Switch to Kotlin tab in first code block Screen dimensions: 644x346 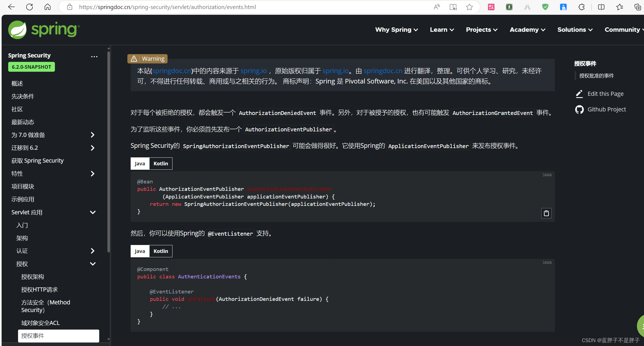tap(161, 163)
